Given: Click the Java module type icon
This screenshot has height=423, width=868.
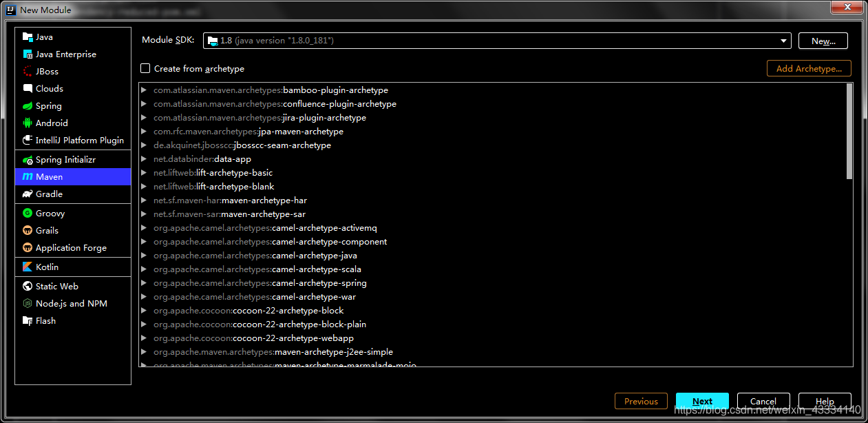Looking at the screenshot, I should point(28,37).
